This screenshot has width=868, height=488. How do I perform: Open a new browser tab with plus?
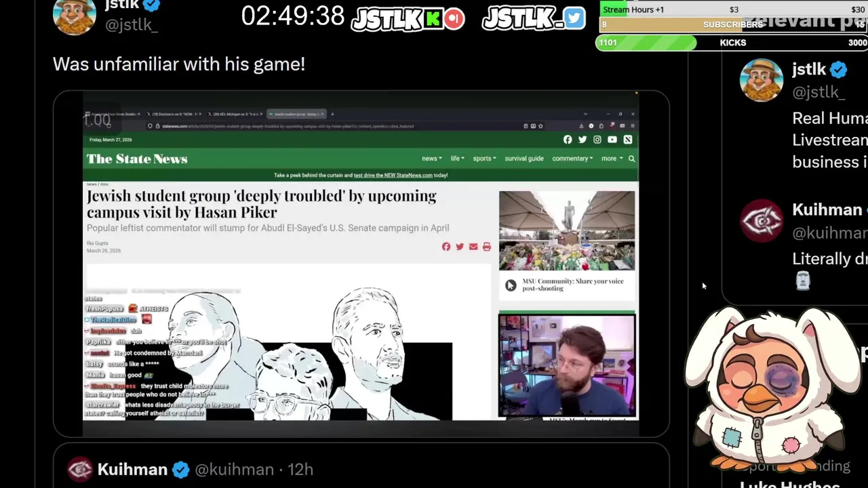point(332,114)
